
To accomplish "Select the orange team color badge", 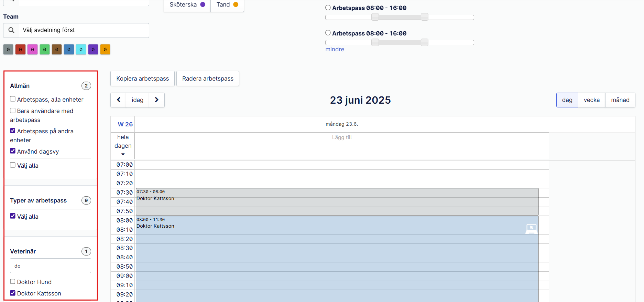I will click(x=105, y=50).
